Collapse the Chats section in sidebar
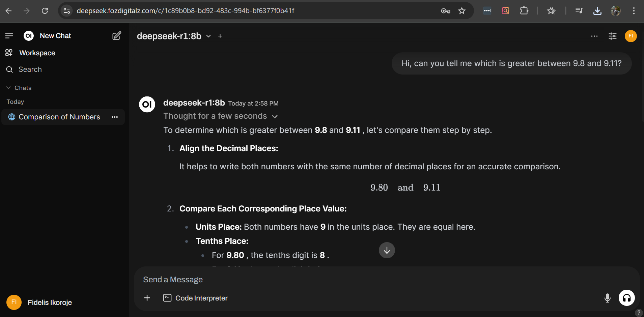This screenshot has width=644, height=317. 19,88
